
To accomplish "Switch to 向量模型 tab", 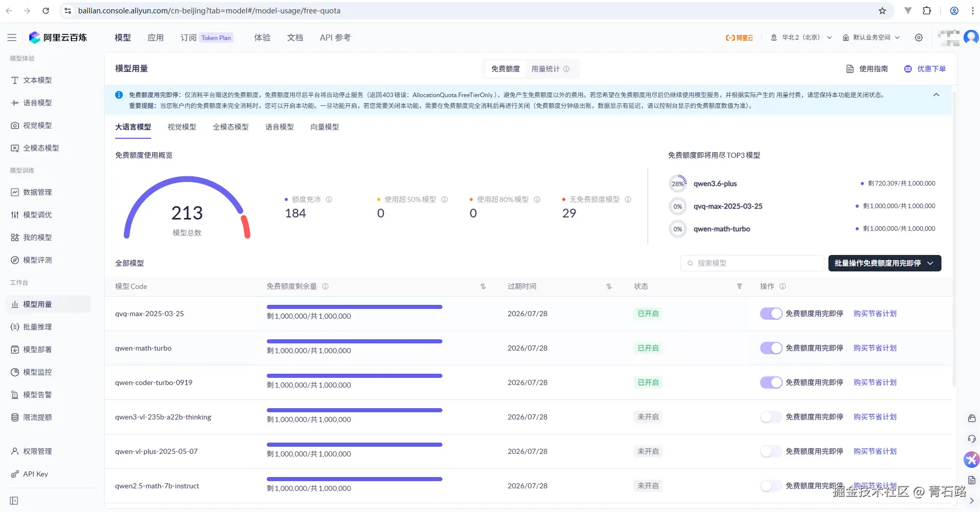I will 325,127.
